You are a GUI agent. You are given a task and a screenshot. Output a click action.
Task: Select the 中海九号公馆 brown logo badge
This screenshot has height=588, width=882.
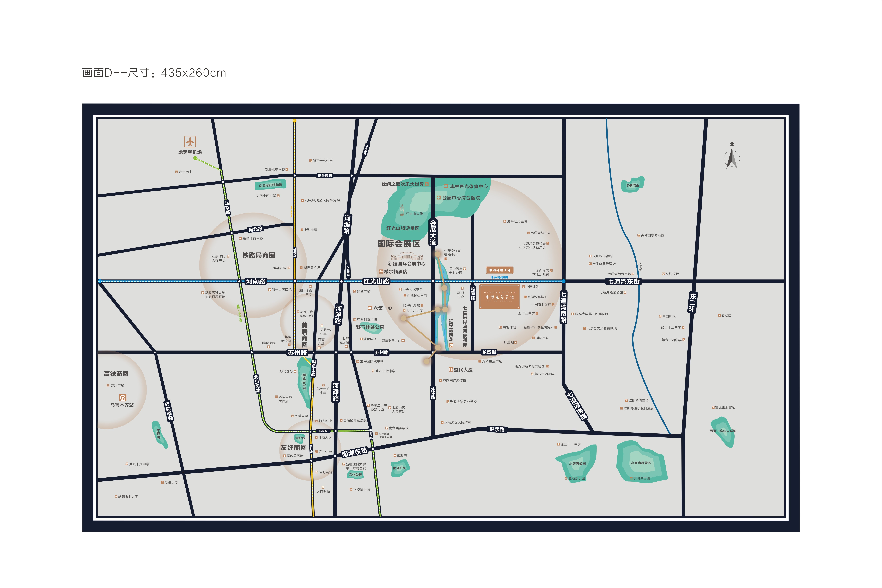tap(500, 297)
